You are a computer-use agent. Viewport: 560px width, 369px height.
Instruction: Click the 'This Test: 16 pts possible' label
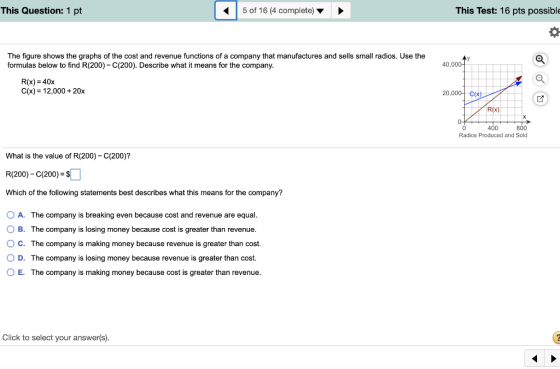click(508, 10)
